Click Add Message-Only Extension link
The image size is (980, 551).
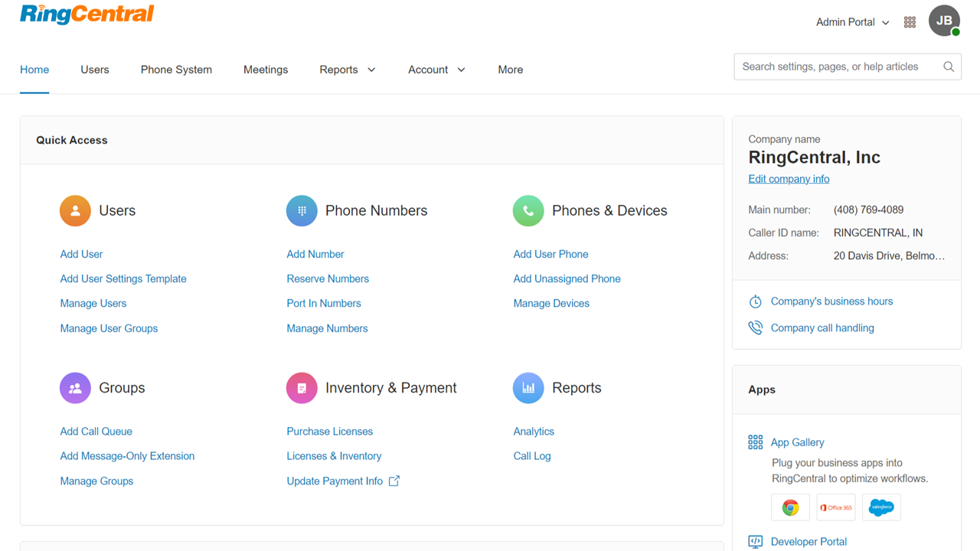127,456
